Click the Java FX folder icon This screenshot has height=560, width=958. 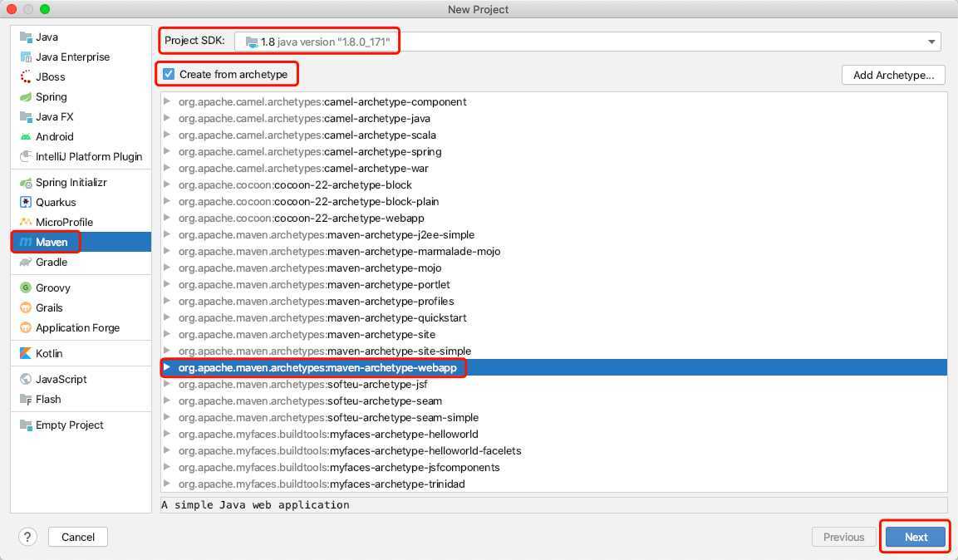pos(26,116)
